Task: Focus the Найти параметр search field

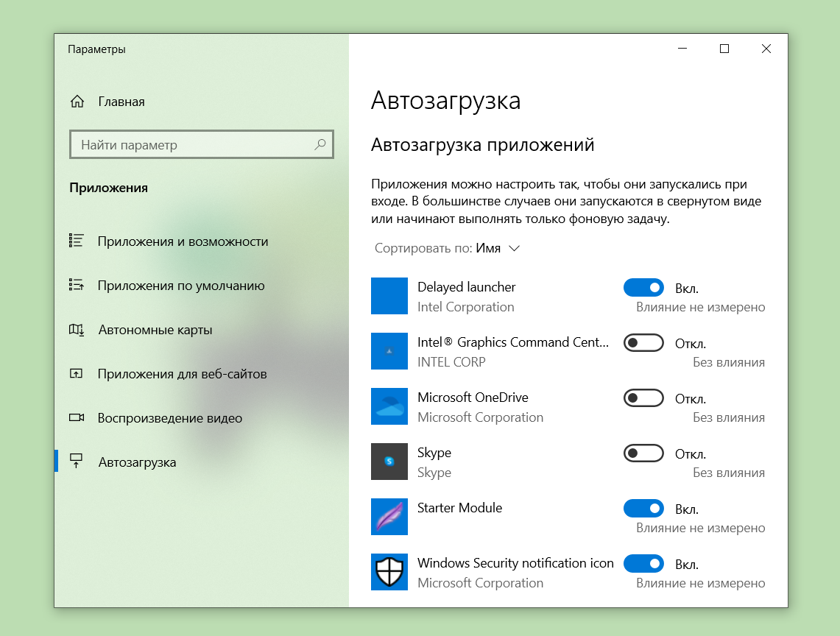Action: click(202, 144)
